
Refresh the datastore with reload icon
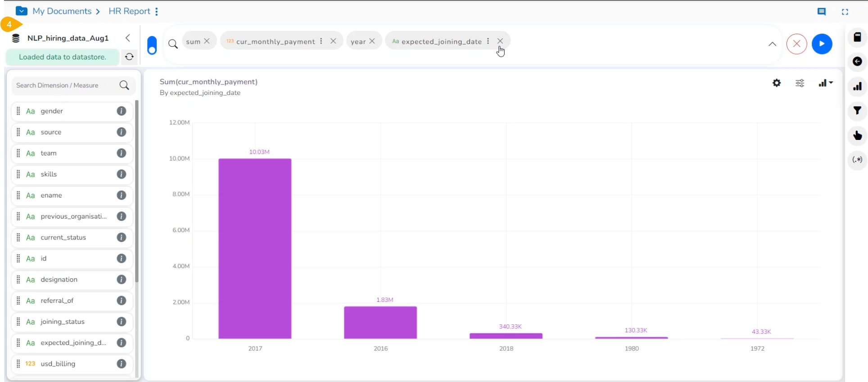(129, 57)
